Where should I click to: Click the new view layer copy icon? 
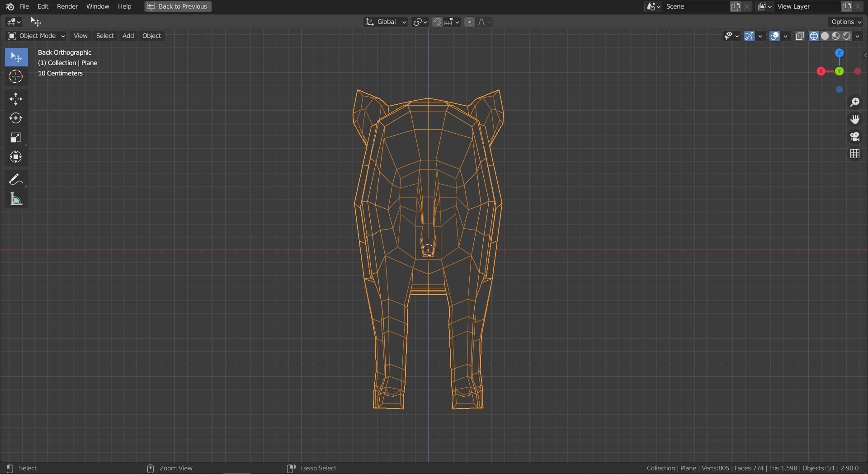click(x=846, y=6)
